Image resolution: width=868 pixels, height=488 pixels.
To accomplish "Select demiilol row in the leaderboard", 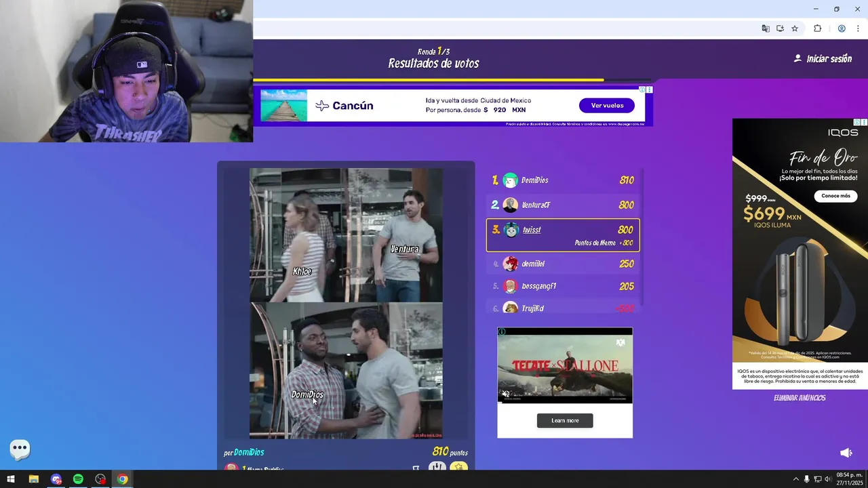I will tap(564, 264).
